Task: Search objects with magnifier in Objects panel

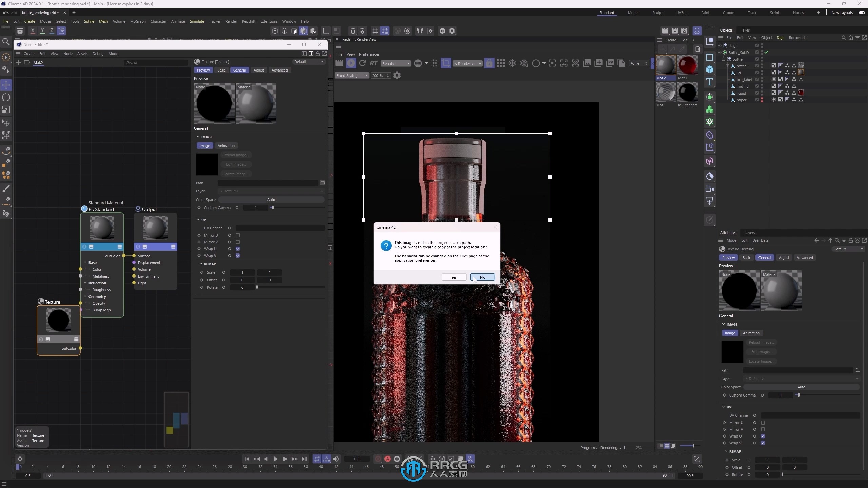Action: [x=844, y=38]
